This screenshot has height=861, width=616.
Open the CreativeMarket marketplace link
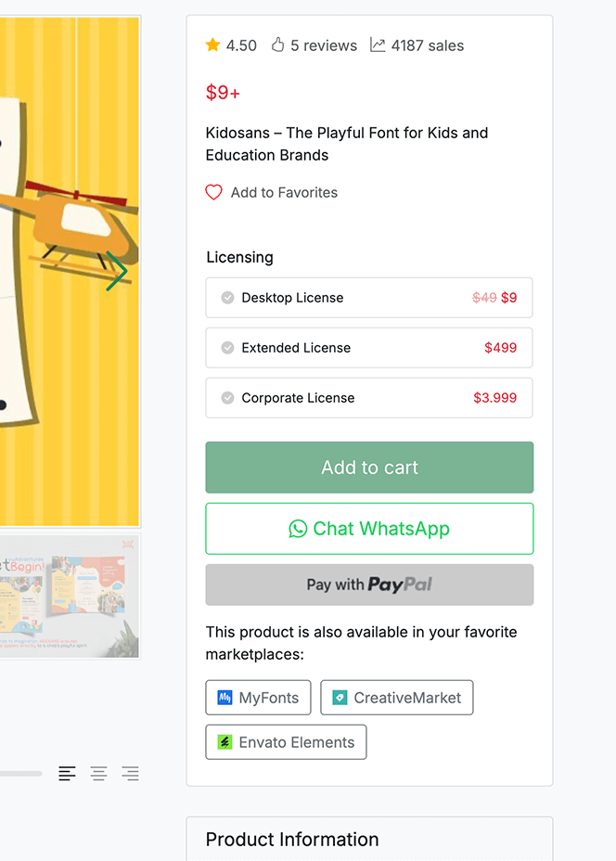(x=396, y=698)
